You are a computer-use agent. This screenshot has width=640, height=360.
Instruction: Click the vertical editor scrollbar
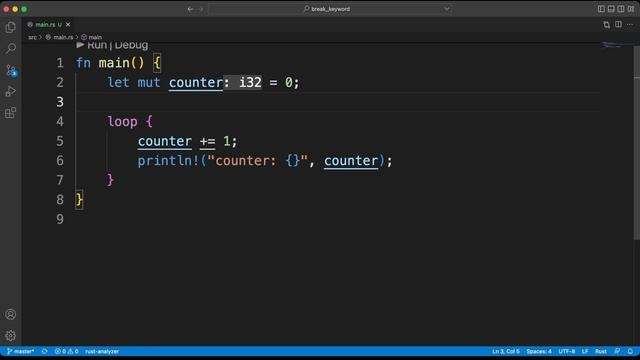point(637,143)
